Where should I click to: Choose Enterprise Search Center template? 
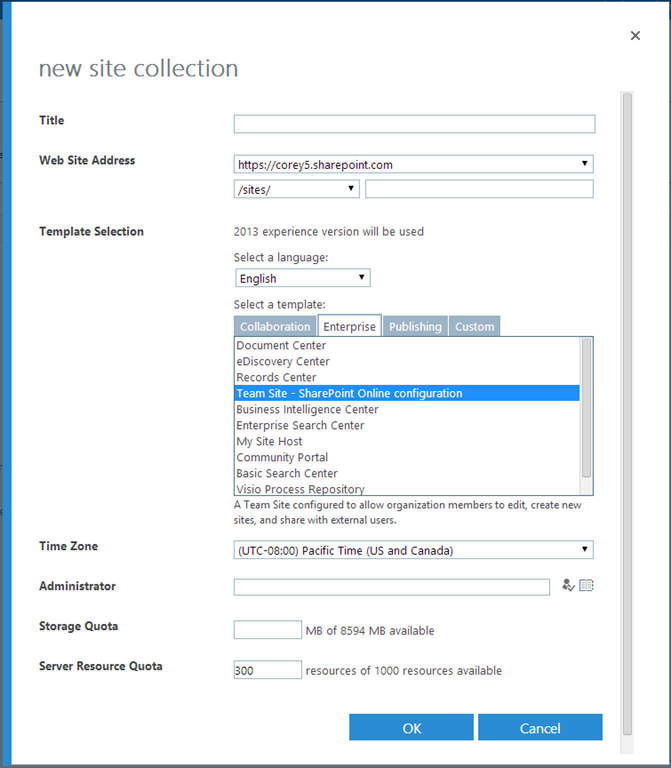(x=407, y=425)
